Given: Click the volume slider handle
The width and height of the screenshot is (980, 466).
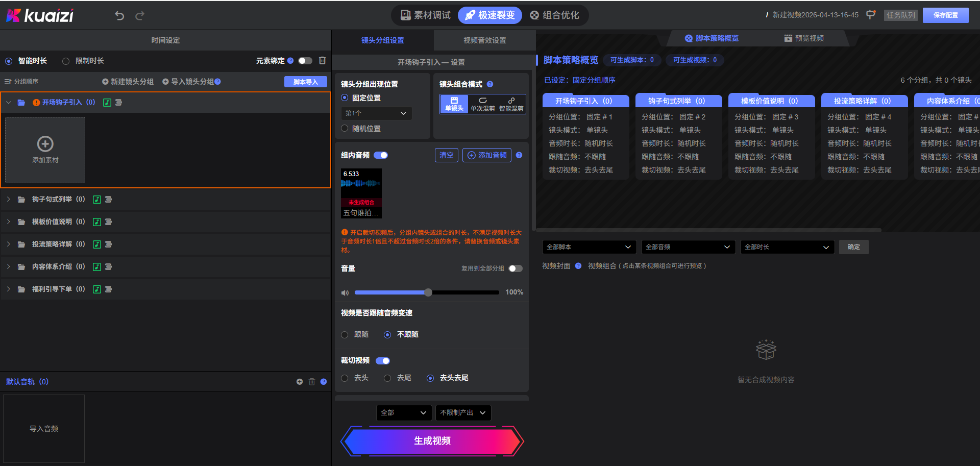Looking at the screenshot, I should pyautogui.click(x=428, y=292).
